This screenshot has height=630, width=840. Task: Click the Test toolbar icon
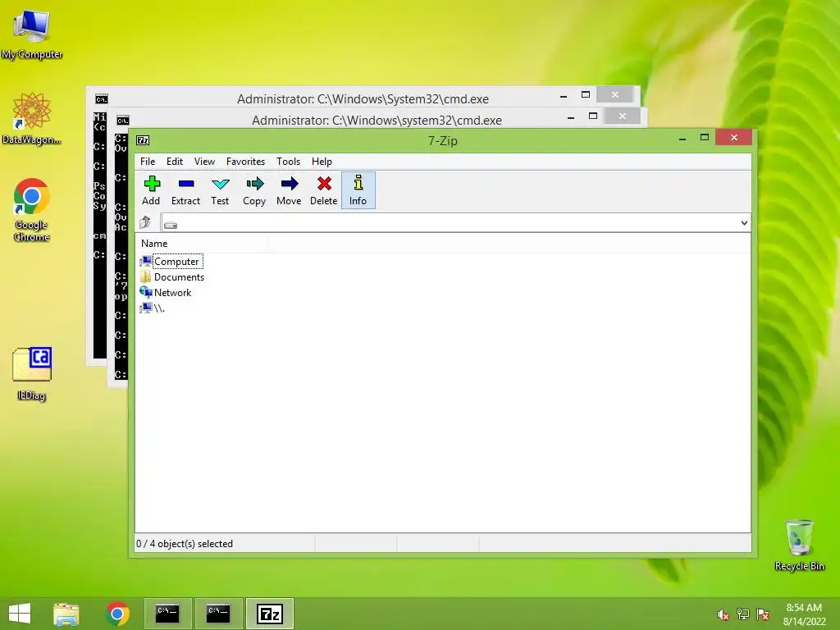tap(220, 190)
